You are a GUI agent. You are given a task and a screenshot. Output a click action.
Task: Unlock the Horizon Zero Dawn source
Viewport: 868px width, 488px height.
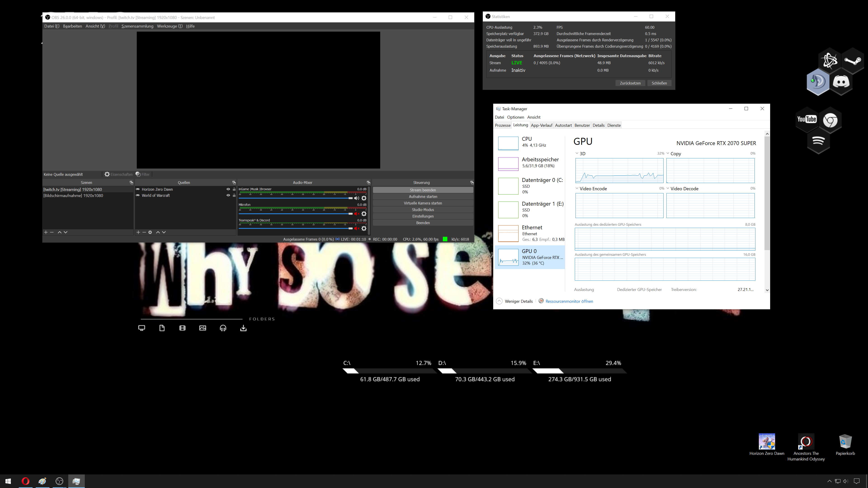[234, 189]
